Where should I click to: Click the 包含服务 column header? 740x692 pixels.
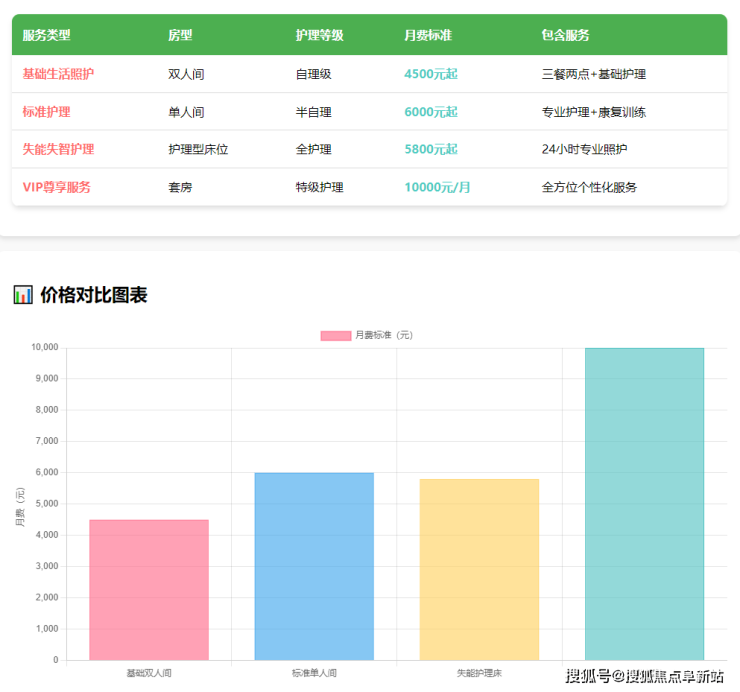565,35
